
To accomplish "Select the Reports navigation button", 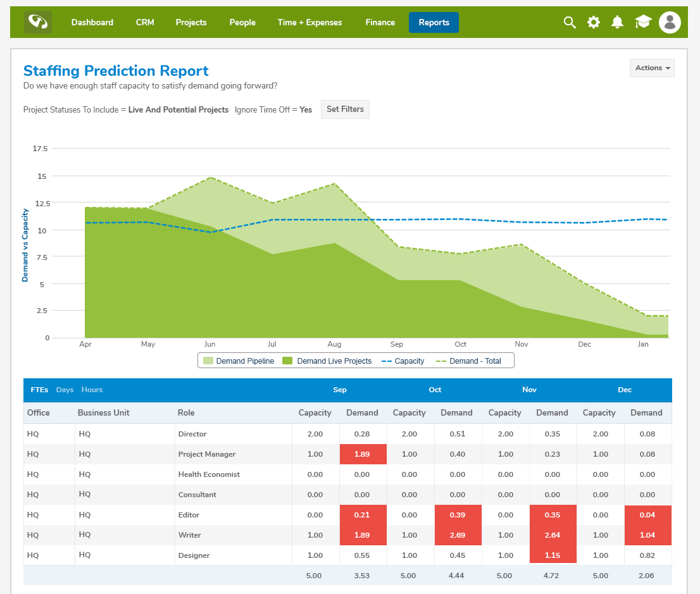I will 434,22.
